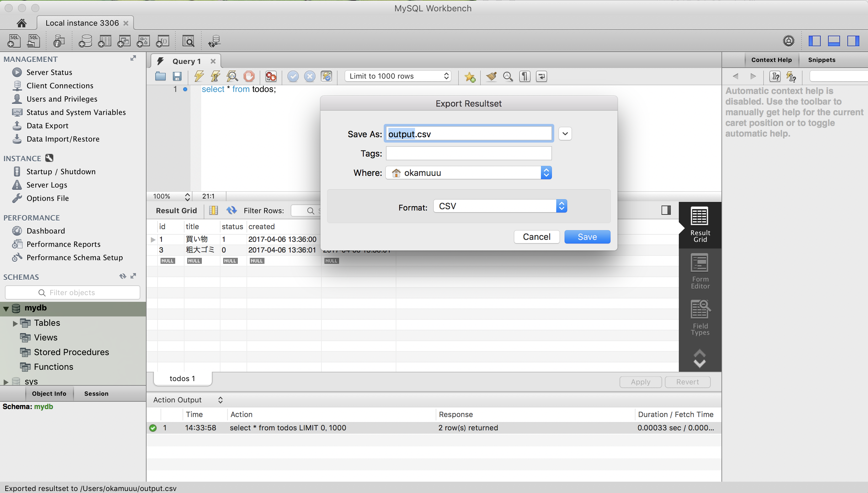The image size is (868, 493).
Task: Open the Format CSV dropdown
Action: coord(500,206)
